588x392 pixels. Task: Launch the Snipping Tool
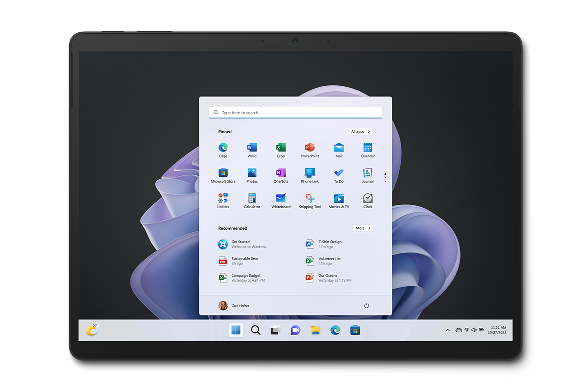[310, 198]
